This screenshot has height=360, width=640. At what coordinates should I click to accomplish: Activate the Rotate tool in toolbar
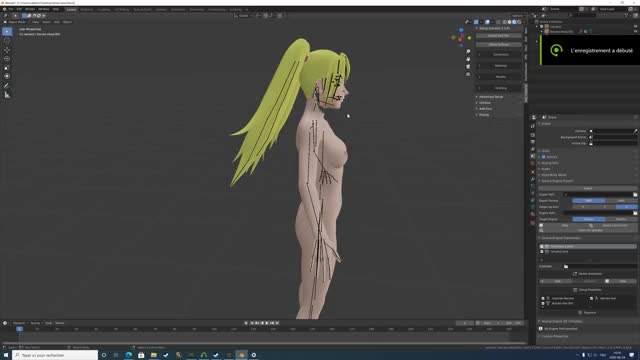pos(7,58)
